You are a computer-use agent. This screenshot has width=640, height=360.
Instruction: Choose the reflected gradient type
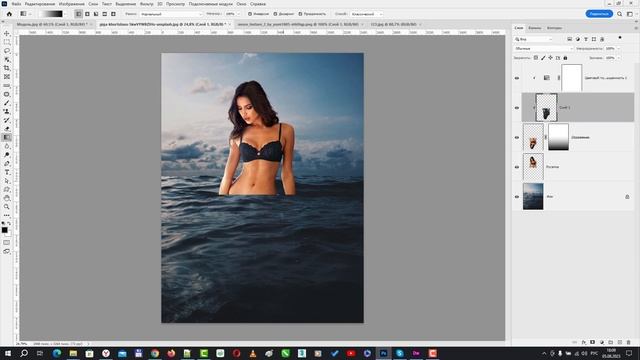(104, 14)
